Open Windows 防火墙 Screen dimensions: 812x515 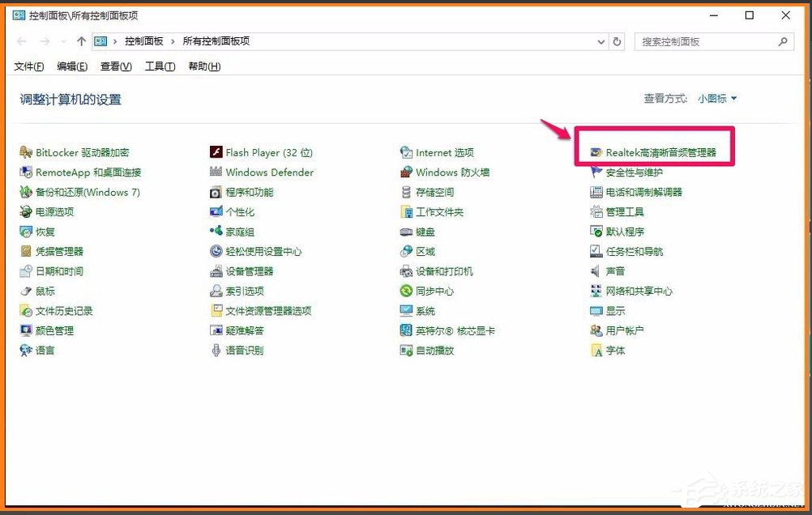pos(455,172)
